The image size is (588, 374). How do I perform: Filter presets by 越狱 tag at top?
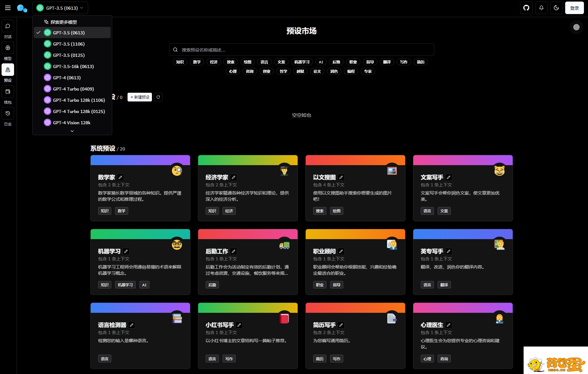(x=300, y=71)
